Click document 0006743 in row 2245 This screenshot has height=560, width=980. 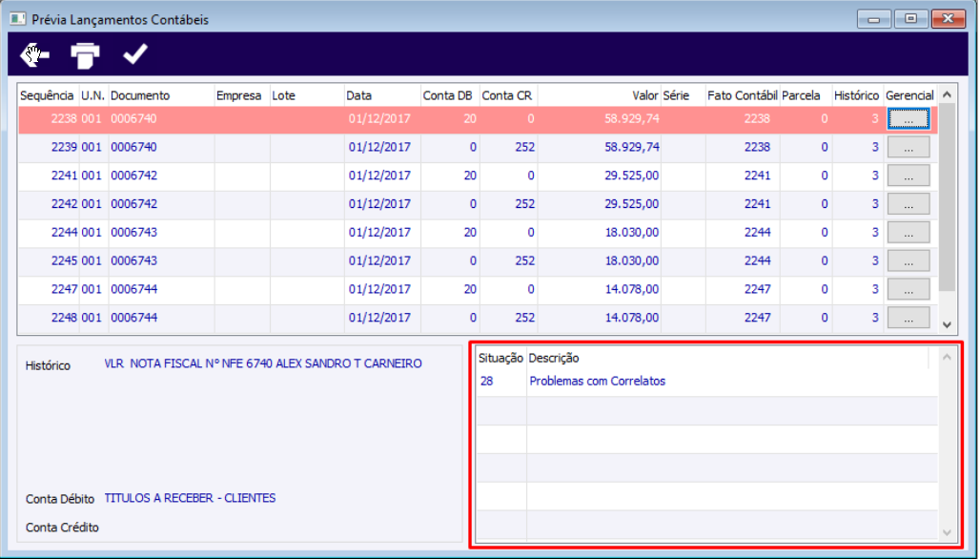click(x=133, y=260)
